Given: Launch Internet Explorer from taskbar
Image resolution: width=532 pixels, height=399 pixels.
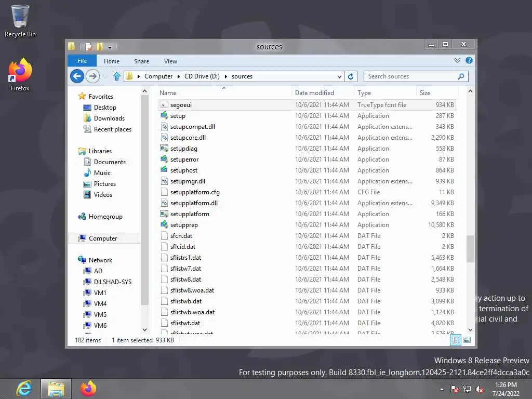Looking at the screenshot, I should (x=24, y=389).
